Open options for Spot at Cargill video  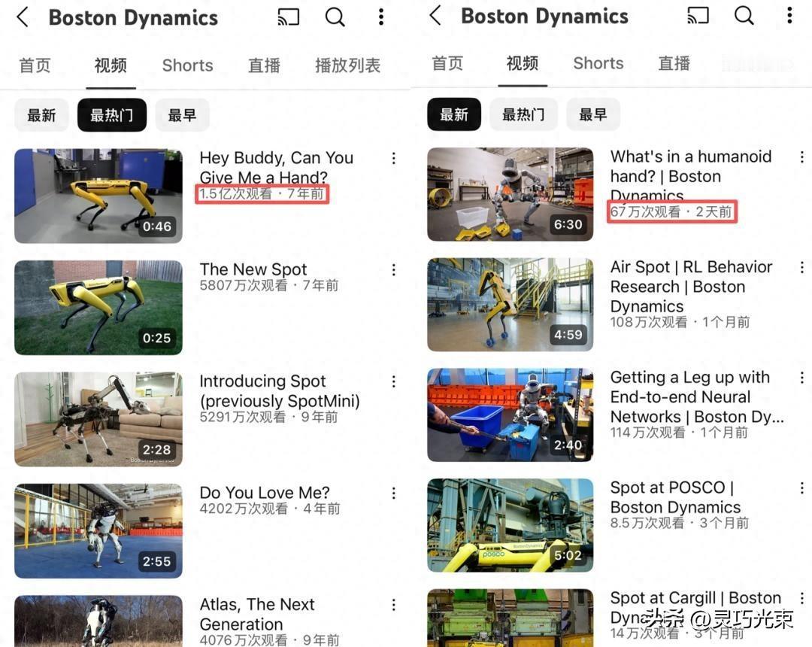801,598
